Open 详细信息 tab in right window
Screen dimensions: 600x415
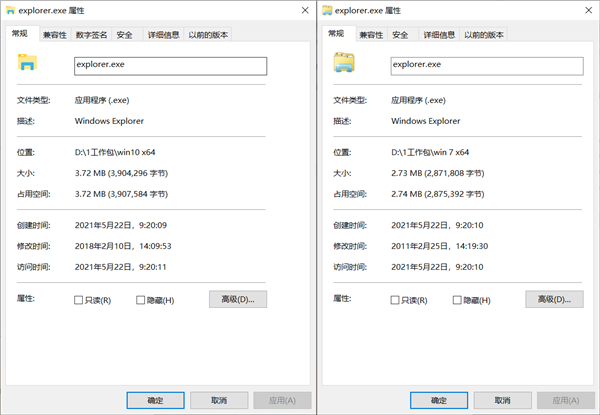[x=439, y=35]
